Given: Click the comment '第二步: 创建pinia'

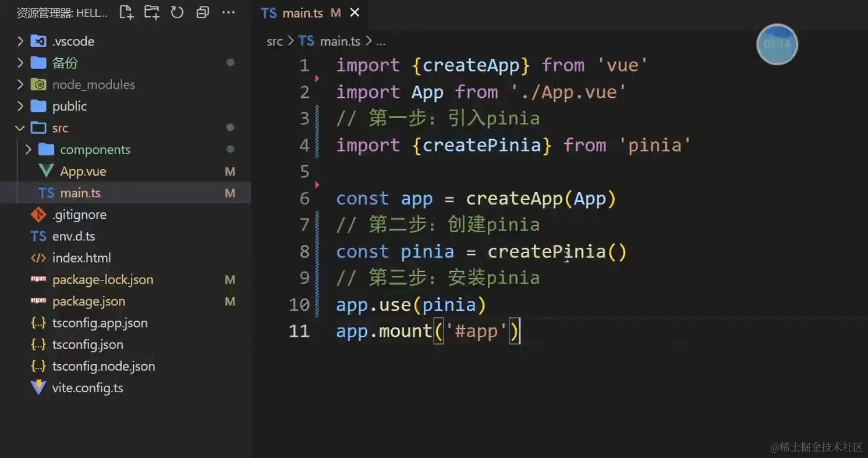Looking at the screenshot, I should (454, 225).
